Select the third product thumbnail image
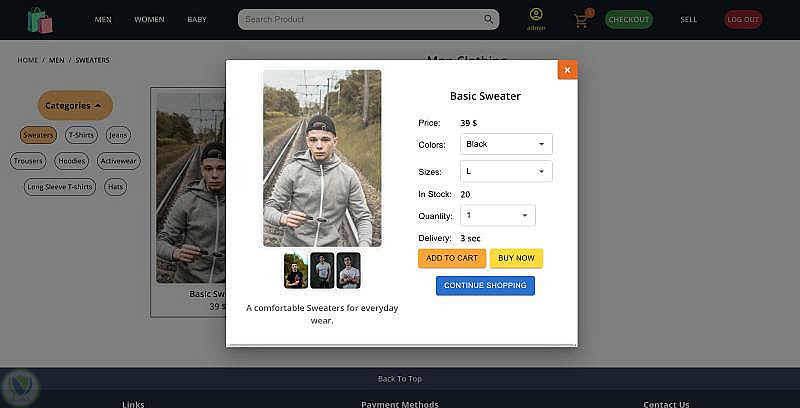The height and width of the screenshot is (408, 800). point(348,270)
